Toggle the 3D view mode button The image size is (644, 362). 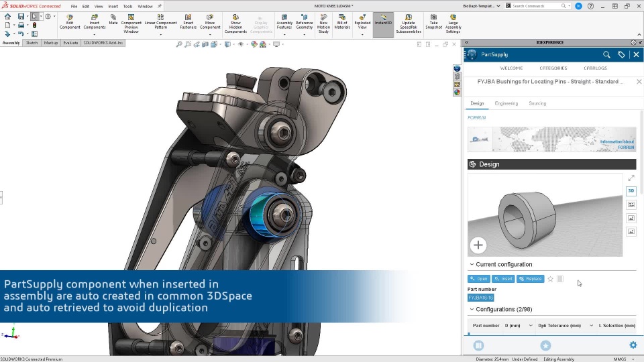click(631, 191)
